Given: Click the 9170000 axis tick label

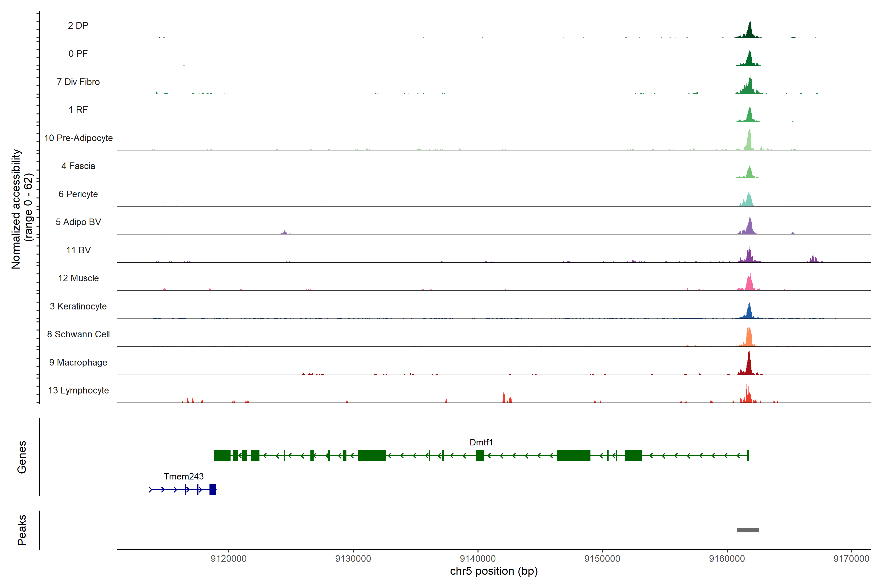Looking at the screenshot, I should click(x=851, y=558).
